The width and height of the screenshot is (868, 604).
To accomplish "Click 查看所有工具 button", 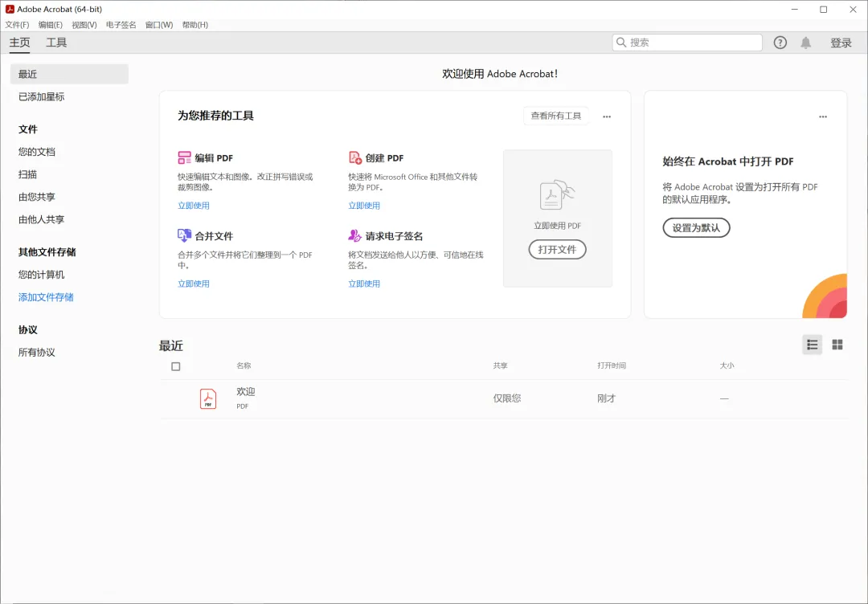I will 556,116.
